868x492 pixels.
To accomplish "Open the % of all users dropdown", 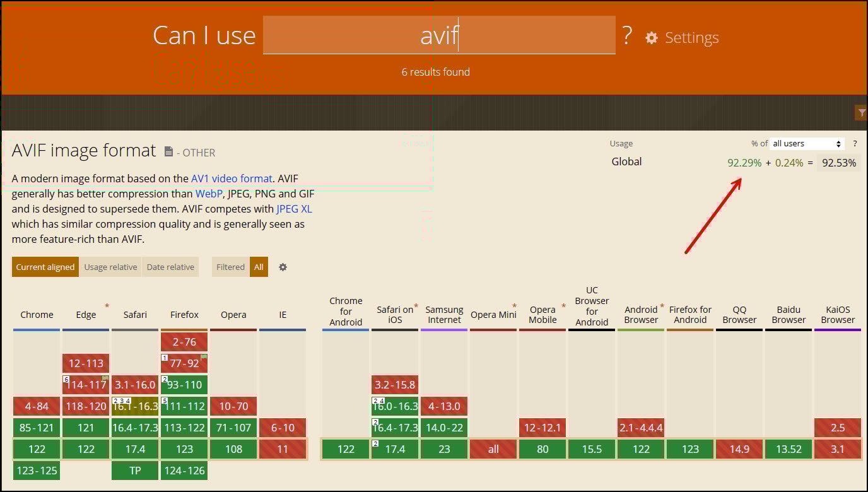I will tap(807, 143).
